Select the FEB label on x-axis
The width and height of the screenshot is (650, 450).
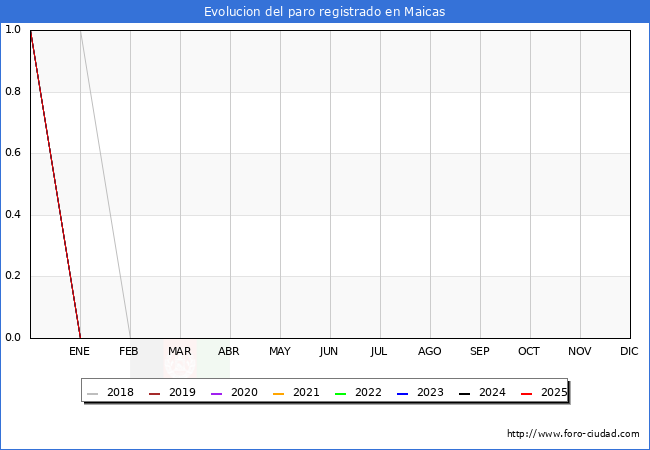click(x=130, y=352)
